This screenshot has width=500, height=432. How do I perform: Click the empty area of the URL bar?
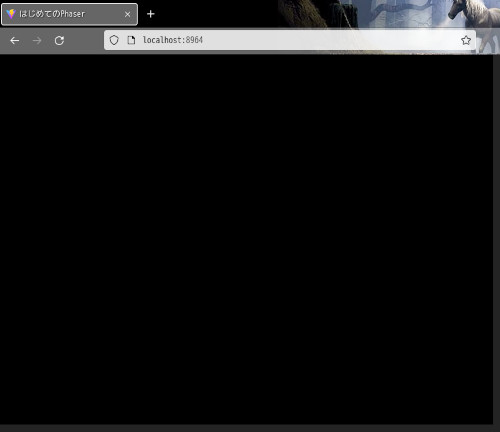pos(330,40)
